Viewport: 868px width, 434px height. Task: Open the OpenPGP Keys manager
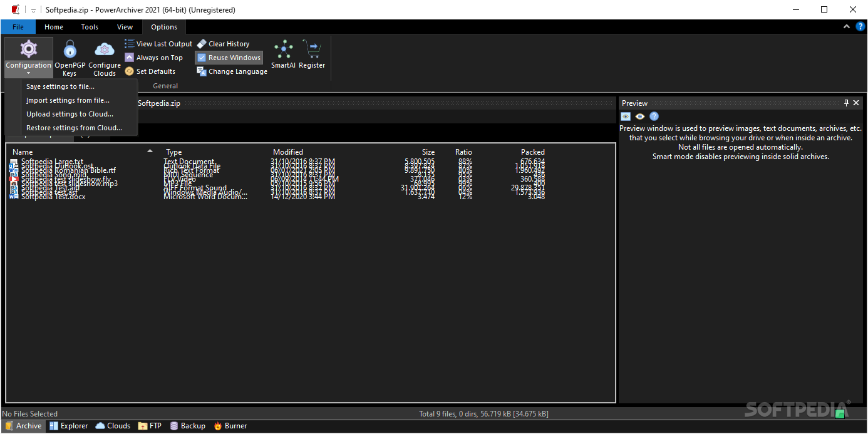click(70, 58)
